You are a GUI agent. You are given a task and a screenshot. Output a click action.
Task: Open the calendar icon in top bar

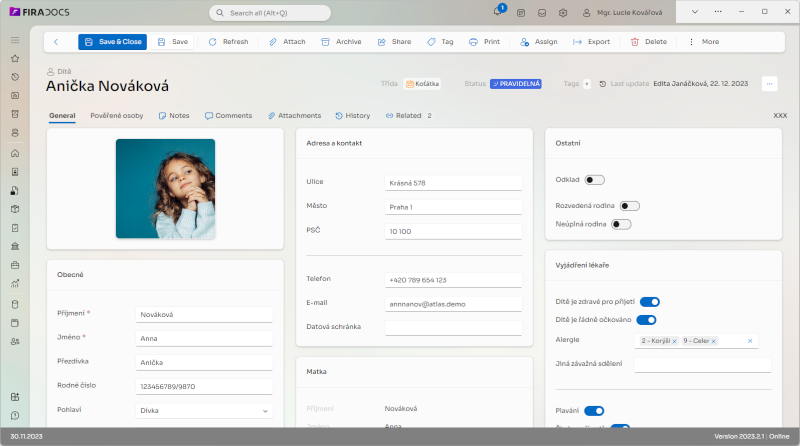pos(521,13)
